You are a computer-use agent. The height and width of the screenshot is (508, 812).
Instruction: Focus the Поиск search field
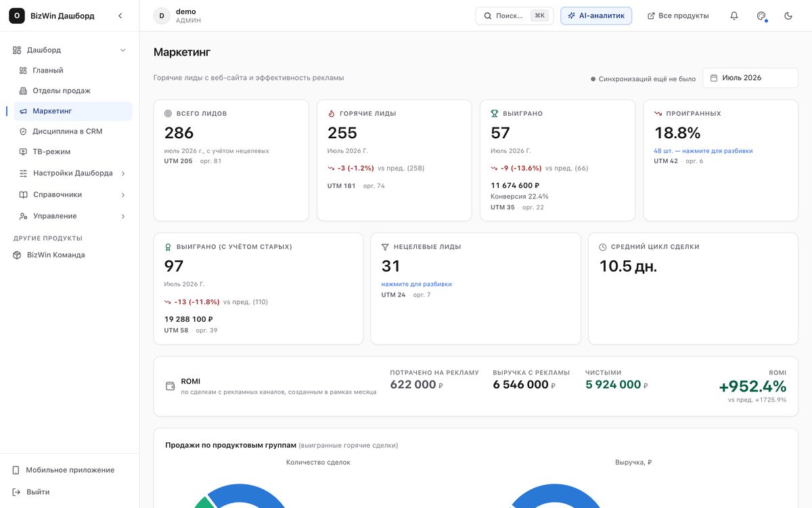point(514,16)
